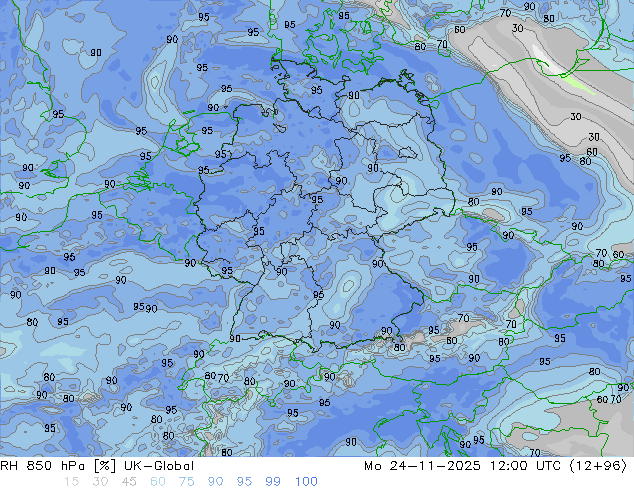Click the legend value "60" in the bottom scale
Viewport: 634px width, 490px height.
click(x=158, y=482)
